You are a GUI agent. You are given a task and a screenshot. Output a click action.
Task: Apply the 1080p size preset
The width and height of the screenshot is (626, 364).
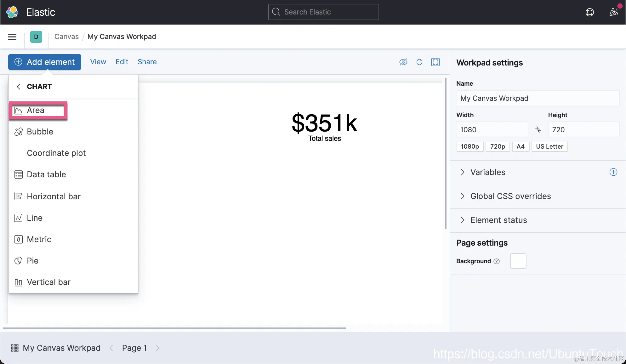pyautogui.click(x=469, y=146)
